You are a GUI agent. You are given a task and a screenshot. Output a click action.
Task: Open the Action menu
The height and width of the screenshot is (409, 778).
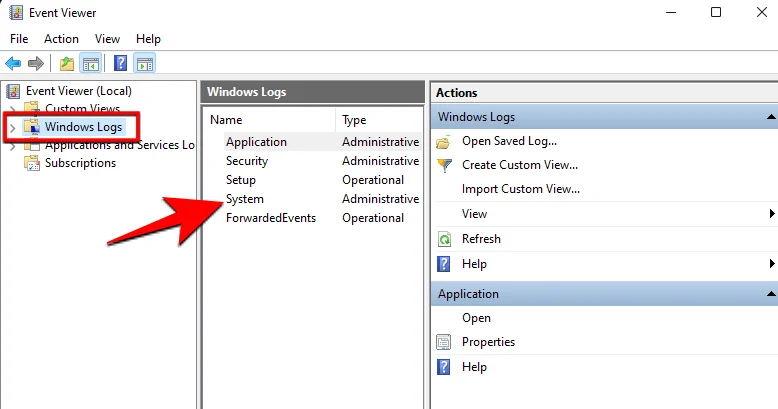[x=61, y=39]
